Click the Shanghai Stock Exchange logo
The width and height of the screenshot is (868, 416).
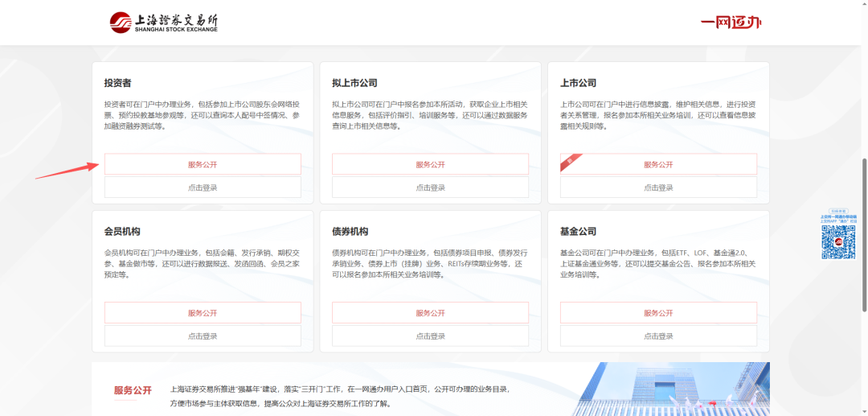click(164, 23)
